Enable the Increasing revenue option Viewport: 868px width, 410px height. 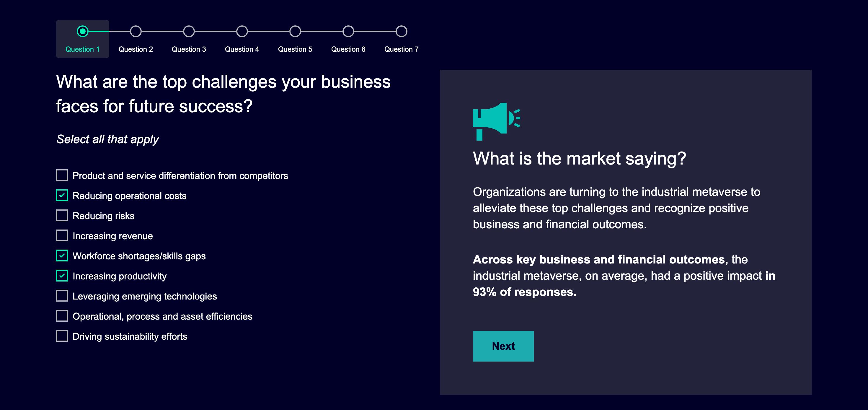62,236
